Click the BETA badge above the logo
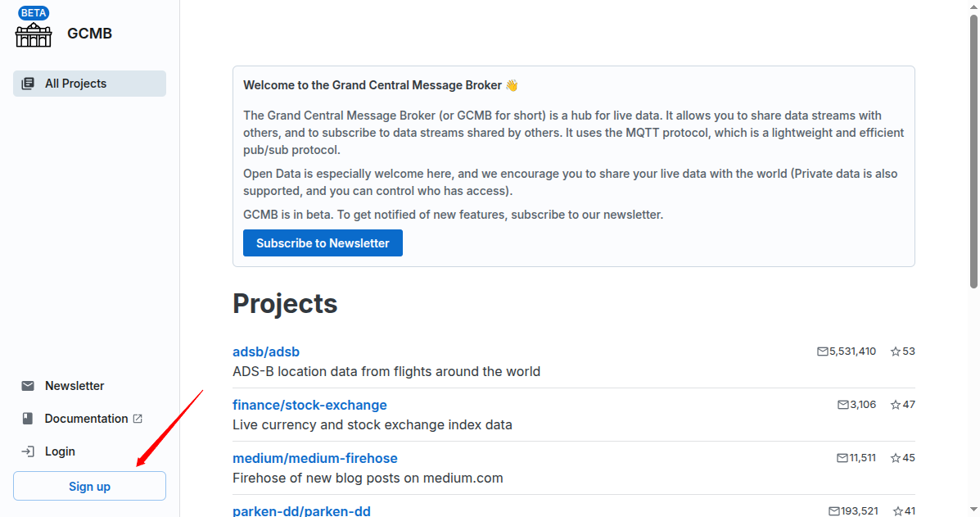This screenshot has height=517, width=980. [x=33, y=13]
